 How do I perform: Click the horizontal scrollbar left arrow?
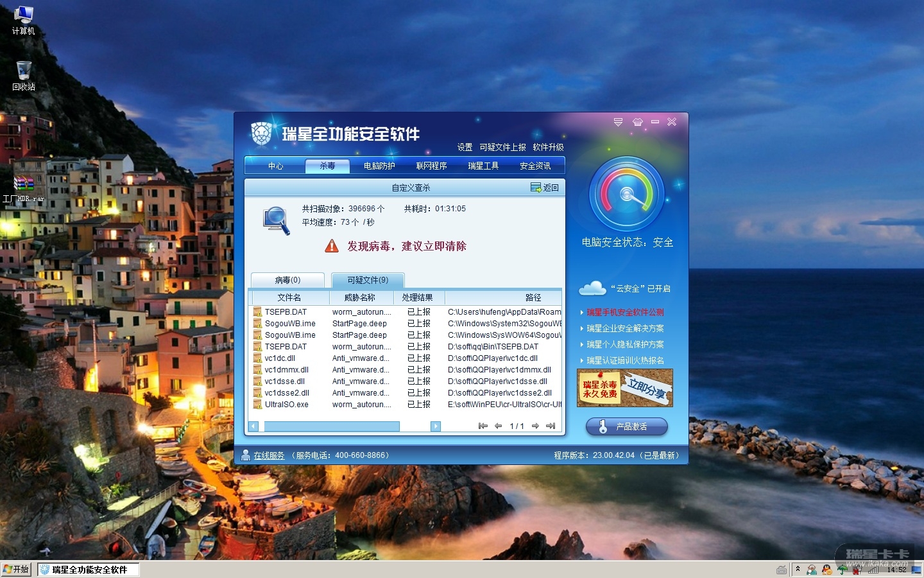coord(253,426)
